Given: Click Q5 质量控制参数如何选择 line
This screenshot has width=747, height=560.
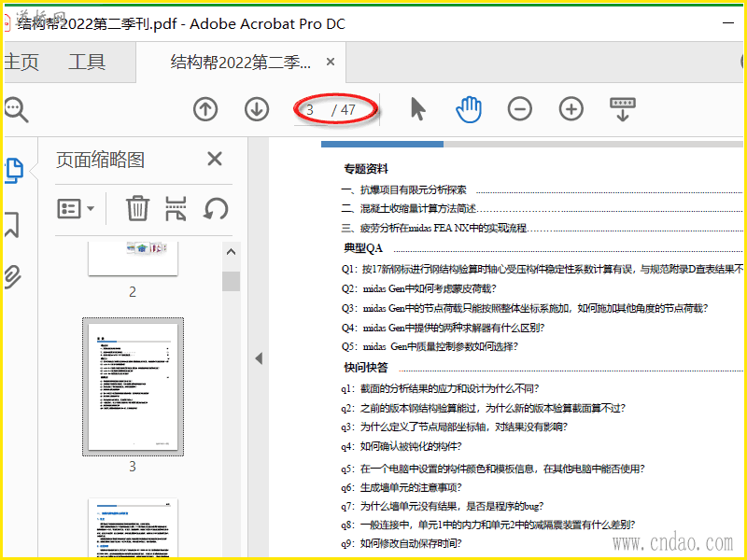Looking at the screenshot, I should click(430, 346).
